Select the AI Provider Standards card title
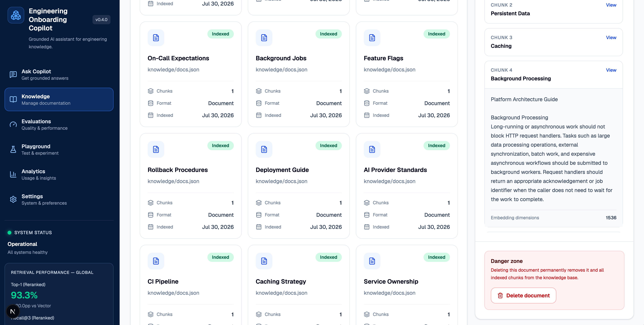The image size is (644, 325). point(395,170)
